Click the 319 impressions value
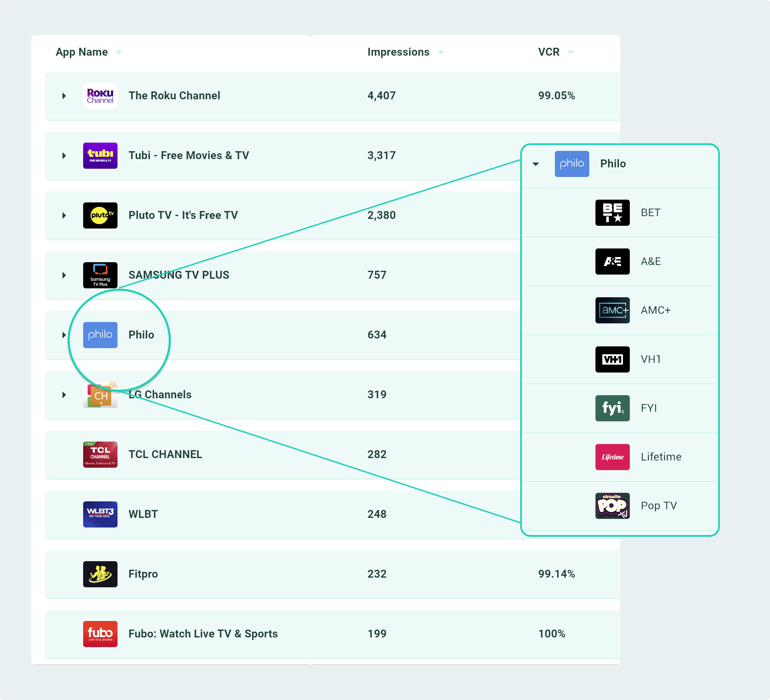This screenshot has height=700, width=770. [377, 394]
